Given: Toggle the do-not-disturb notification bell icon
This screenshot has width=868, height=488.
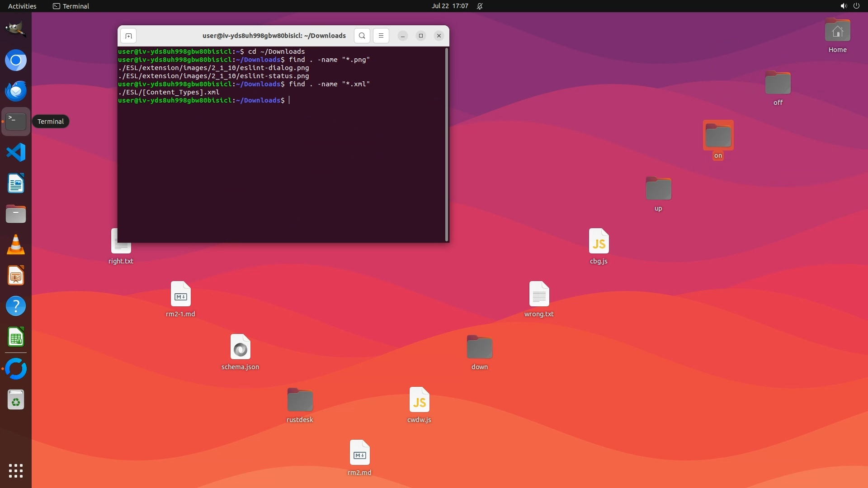Looking at the screenshot, I should point(480,6).
